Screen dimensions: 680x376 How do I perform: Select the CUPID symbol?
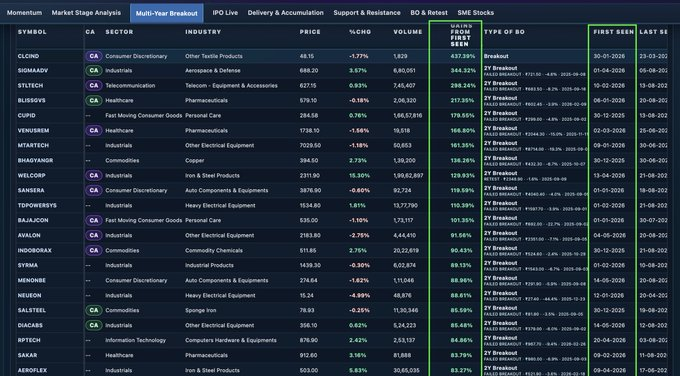pyautogui.click(x=26, y=116)
